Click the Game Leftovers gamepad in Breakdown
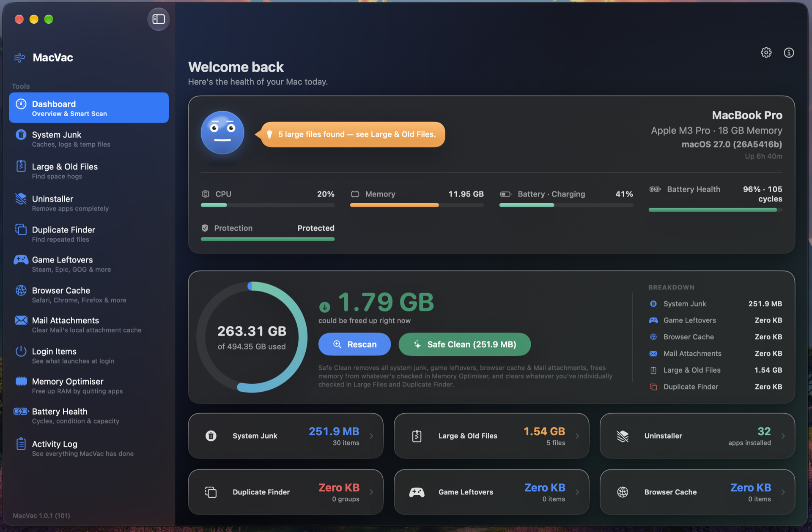Screen dimensions: 812x532 point(653,320)
